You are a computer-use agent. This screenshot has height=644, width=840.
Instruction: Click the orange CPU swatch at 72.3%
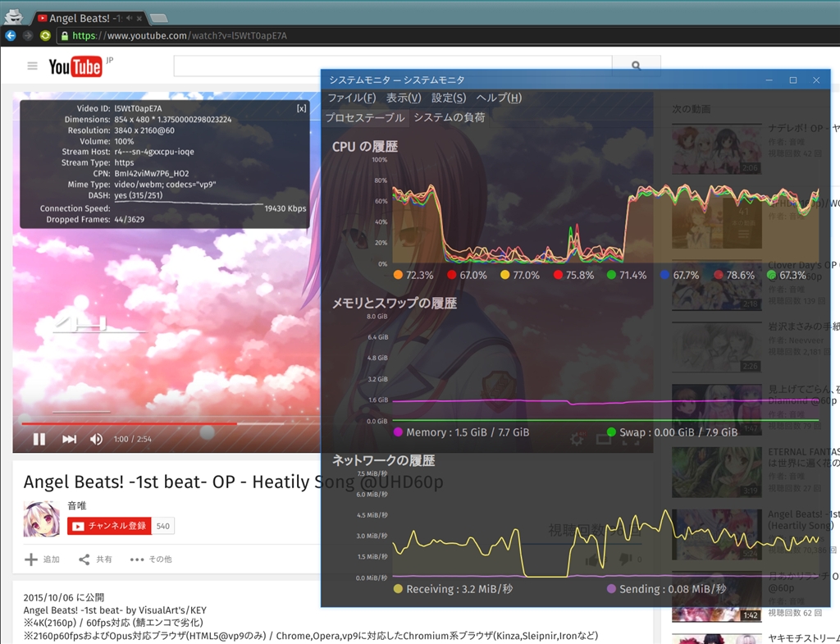[398, 275]
